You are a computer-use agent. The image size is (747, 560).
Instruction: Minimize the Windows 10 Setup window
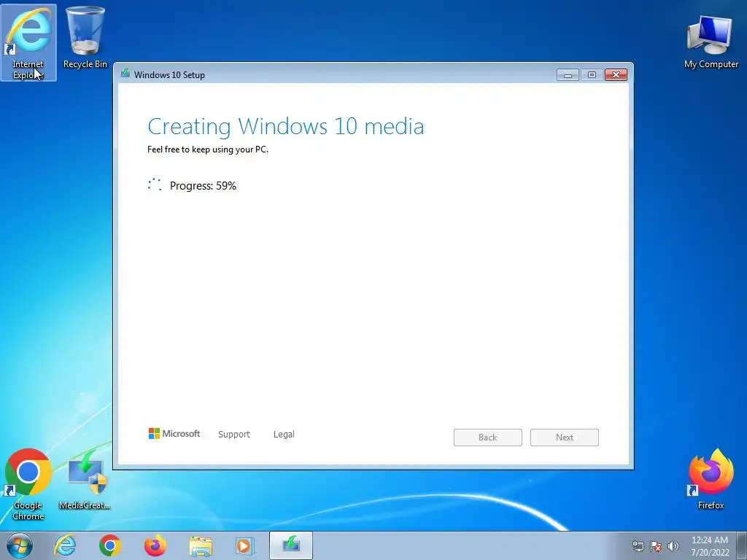click(568, 75)
